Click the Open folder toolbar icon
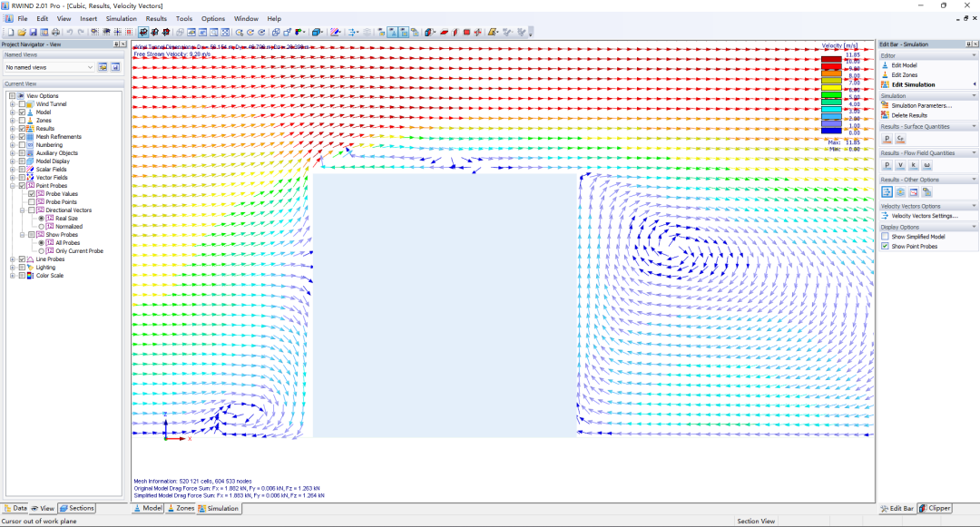Viewport: 980px width, 527px height. coord(22,32)
